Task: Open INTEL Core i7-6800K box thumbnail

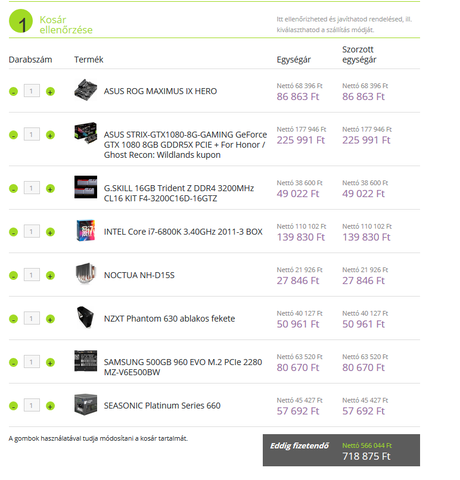Action: 86,230
